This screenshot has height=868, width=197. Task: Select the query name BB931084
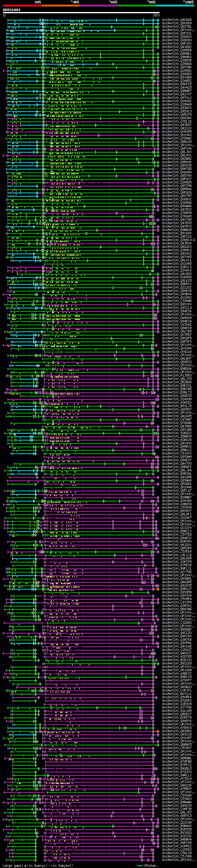click(x=11, y=10)
